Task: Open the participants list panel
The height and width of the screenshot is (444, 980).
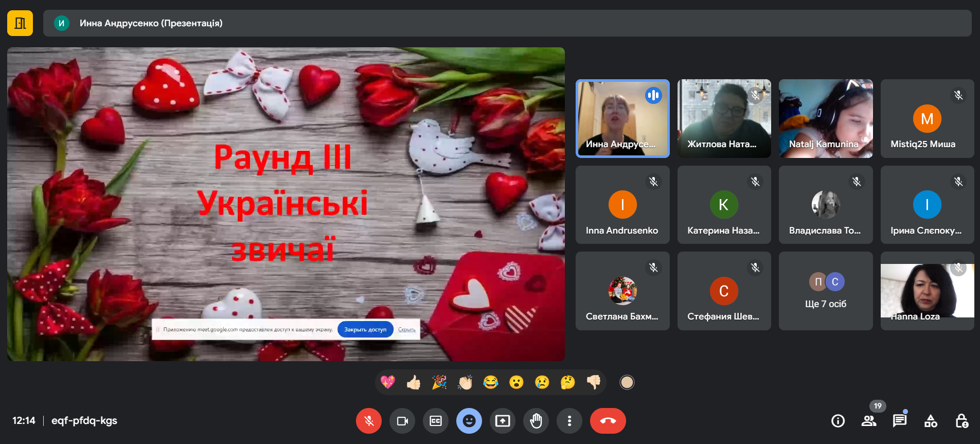Action: [869, 421]
